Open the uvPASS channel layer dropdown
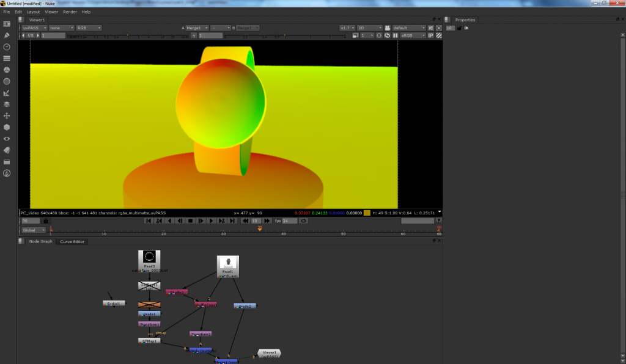Viewport: 626px width, 364px height. (34, 28)
